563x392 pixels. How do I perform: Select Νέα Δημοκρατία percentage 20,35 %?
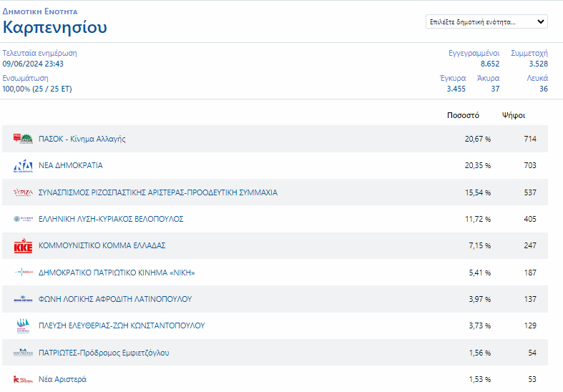478,165
